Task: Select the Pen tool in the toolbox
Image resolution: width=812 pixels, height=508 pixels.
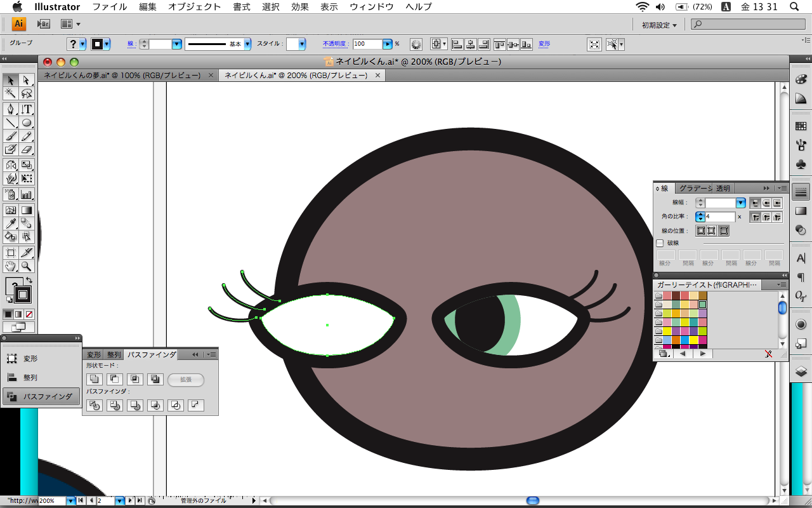Action: click(x=11, y=109)
